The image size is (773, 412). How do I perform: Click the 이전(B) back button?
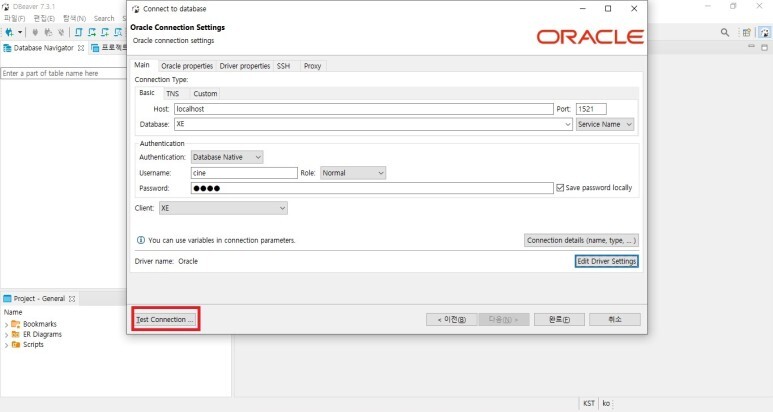click(x=452, y=319)
